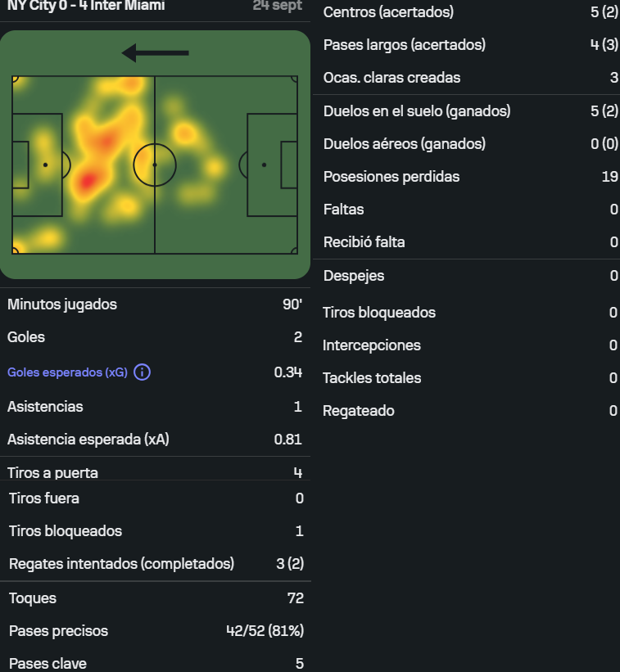Select the Posesiones perdidas row
Image resolution: width=620 pixels, height=672 pixels.
468,177
